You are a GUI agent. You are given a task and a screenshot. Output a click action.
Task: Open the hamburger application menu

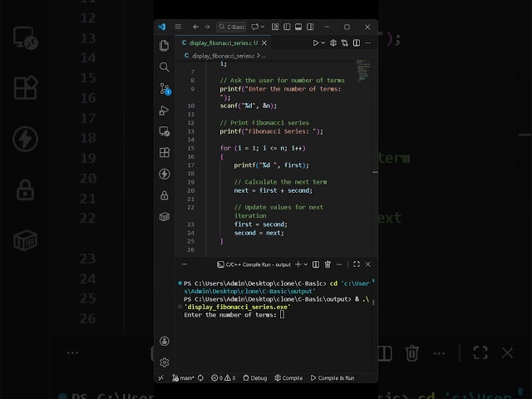178,27
